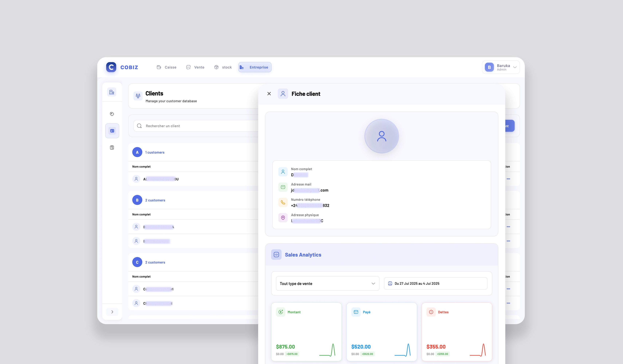Open actions menu for second group B customer

[x=508, y=241]
